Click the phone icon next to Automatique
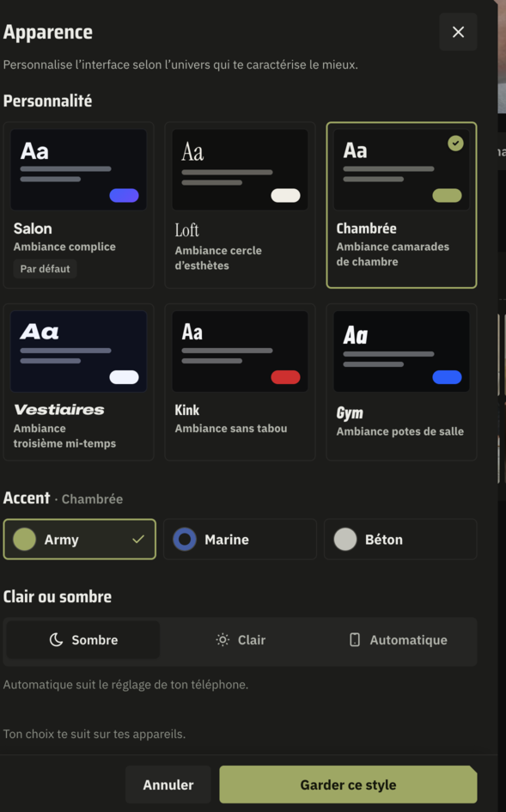This screenshot has height=812, width=506. pos(355,640)
